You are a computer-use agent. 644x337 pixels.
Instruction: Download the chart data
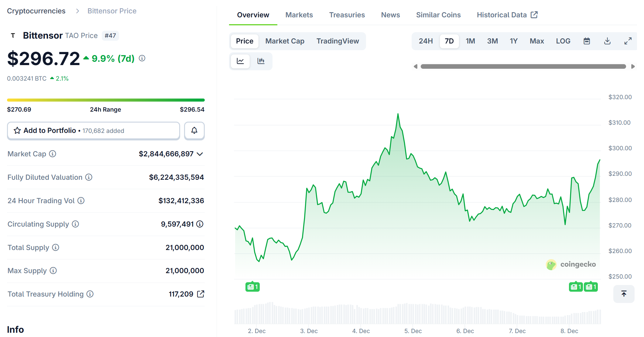pyautogui.click(x=607, y=41)
